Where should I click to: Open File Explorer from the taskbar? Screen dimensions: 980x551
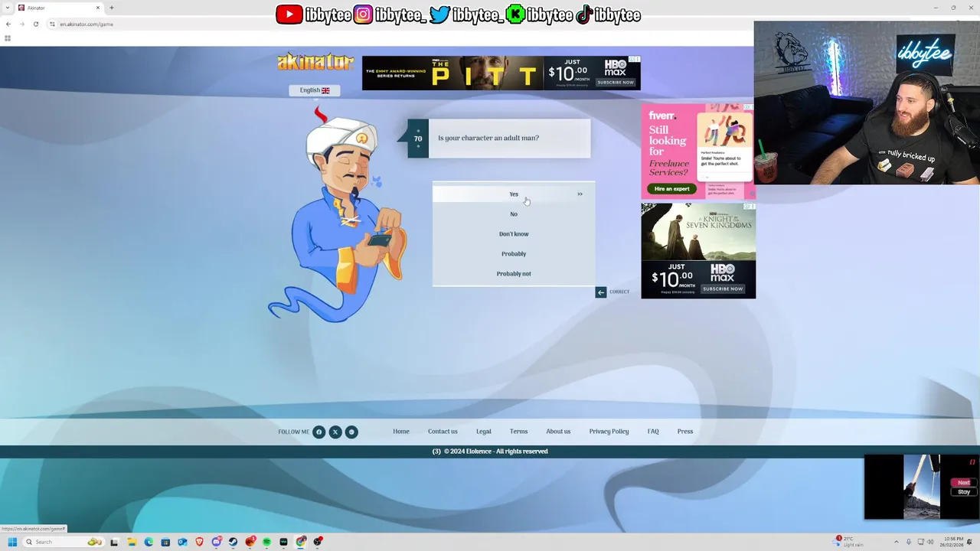coord(132,542)
